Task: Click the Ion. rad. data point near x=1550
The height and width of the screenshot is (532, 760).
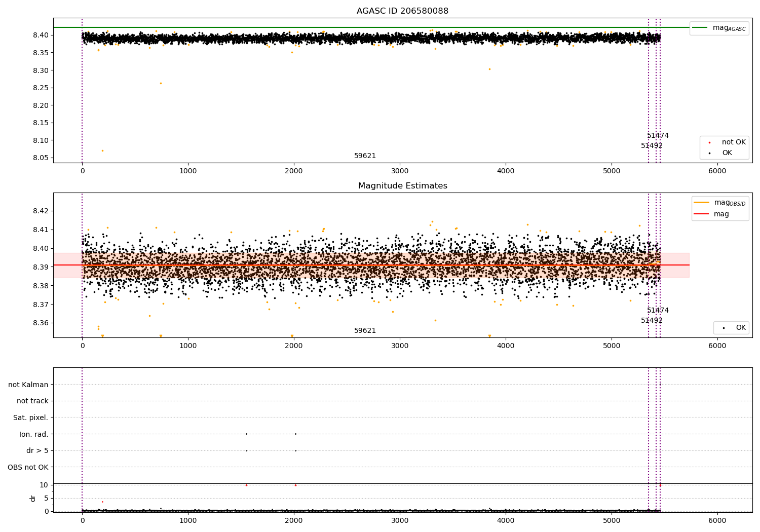Action: [x=247, y=434]
